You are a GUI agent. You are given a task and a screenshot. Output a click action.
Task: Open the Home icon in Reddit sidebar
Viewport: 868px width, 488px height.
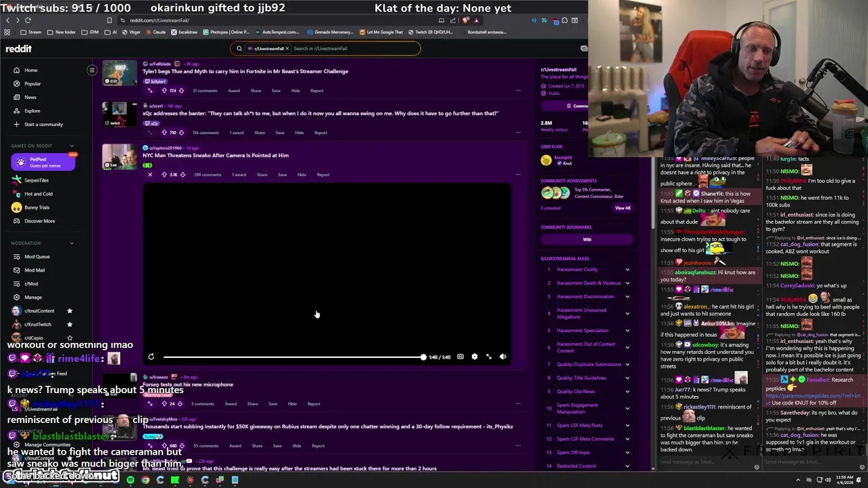[17, 70]
